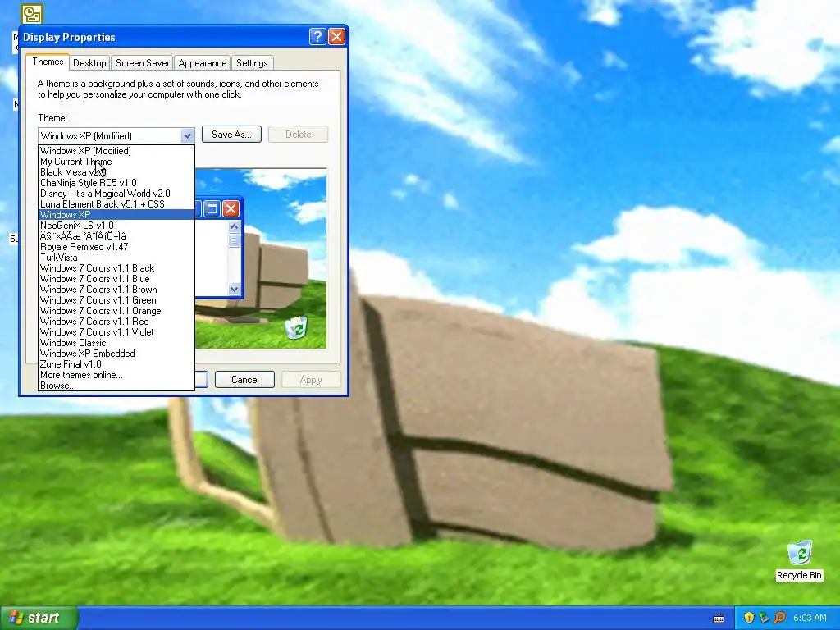
Task: Choose the Black Mesa theme
Action: [116, 172]
